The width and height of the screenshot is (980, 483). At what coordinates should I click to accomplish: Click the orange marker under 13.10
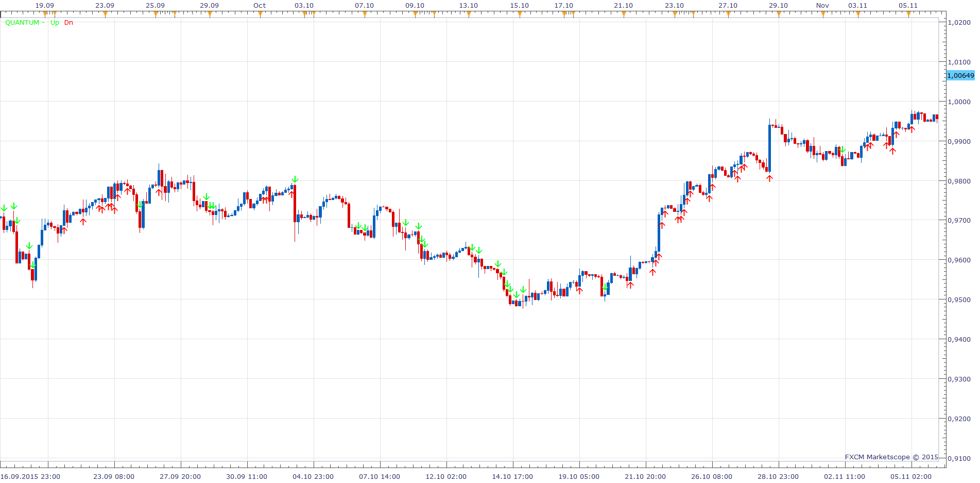pos(469,14)
